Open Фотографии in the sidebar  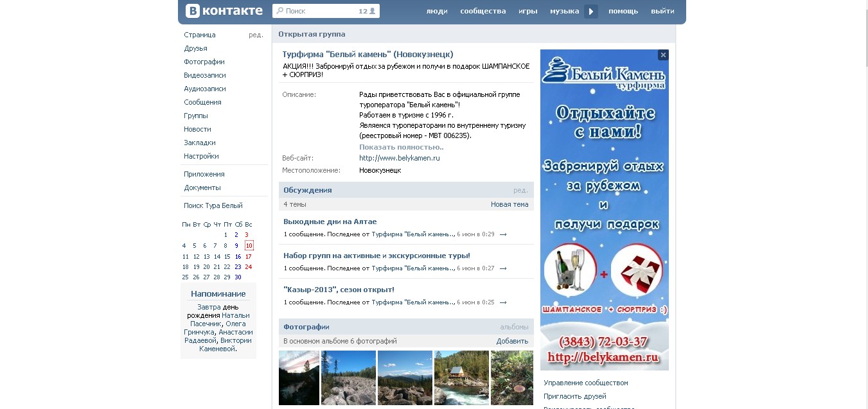point(204,62)
